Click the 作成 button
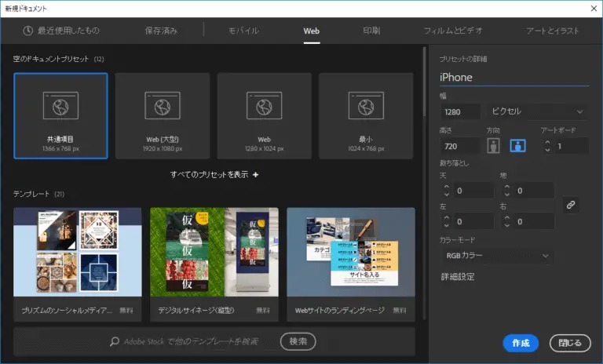 521,343
